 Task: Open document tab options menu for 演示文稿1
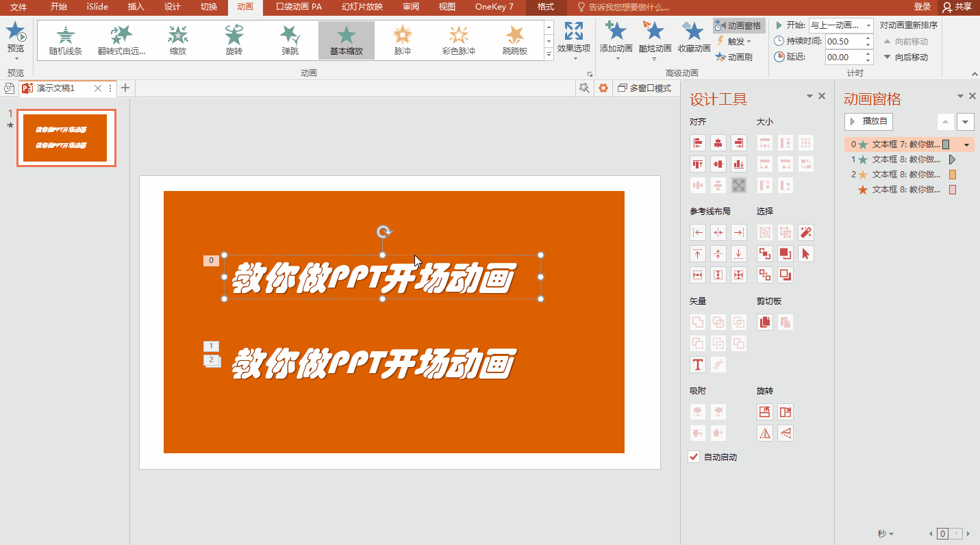pyautogui.click(x=110, y=88)
